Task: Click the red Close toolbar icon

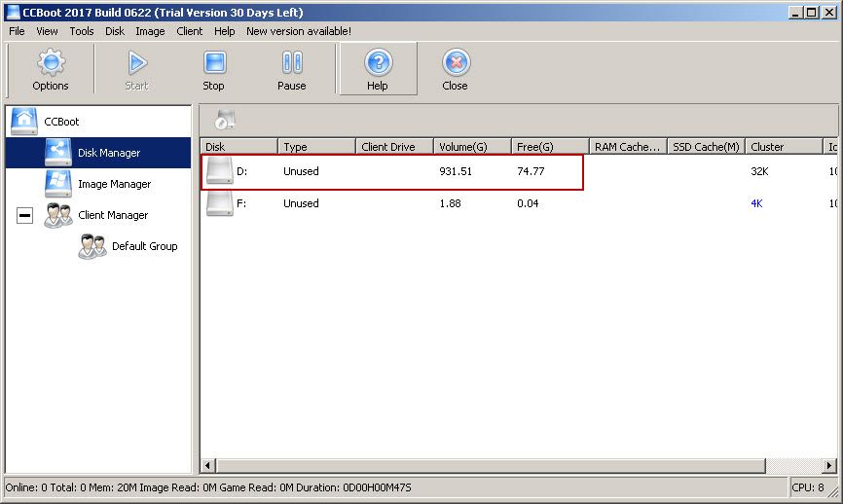Action: (x=456, y=62)
